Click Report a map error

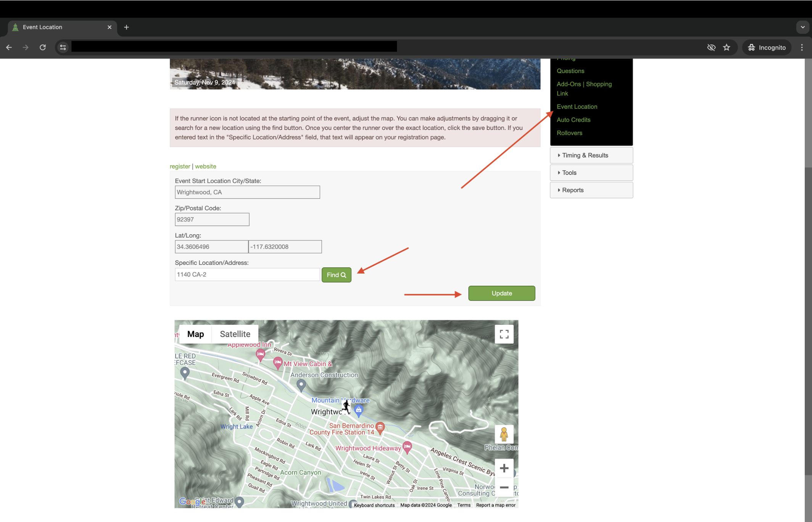tap(496, 505)
